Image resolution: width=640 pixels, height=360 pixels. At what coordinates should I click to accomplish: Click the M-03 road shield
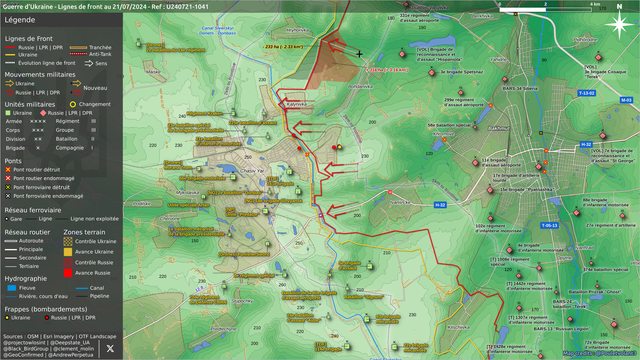click(626, 100)
